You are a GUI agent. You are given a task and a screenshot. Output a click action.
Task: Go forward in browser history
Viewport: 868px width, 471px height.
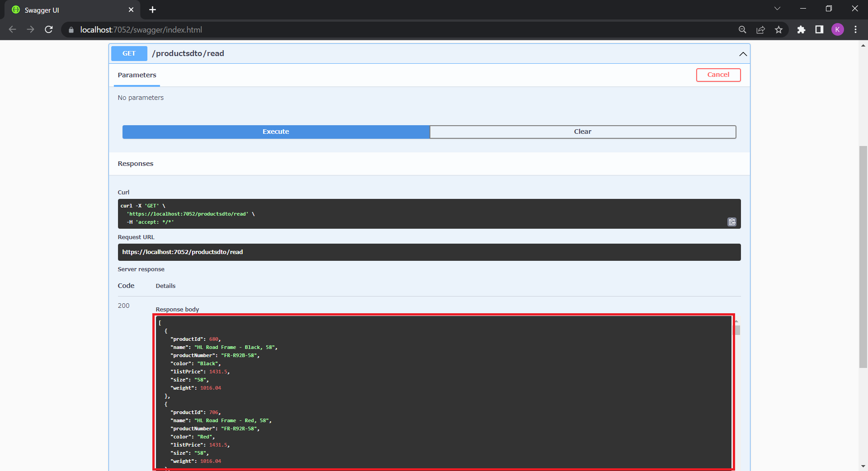30,29
